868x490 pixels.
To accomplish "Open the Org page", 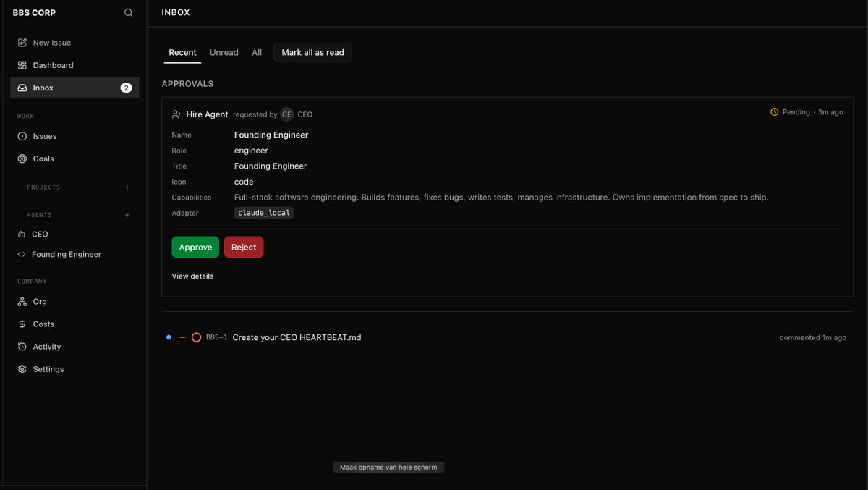I will (75, 302).
